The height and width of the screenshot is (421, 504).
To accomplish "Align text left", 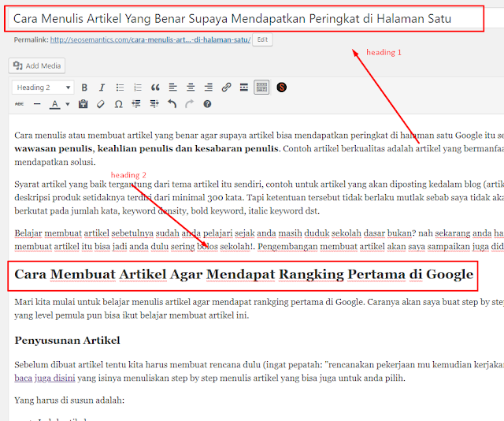I will click(x=173, y=88).
